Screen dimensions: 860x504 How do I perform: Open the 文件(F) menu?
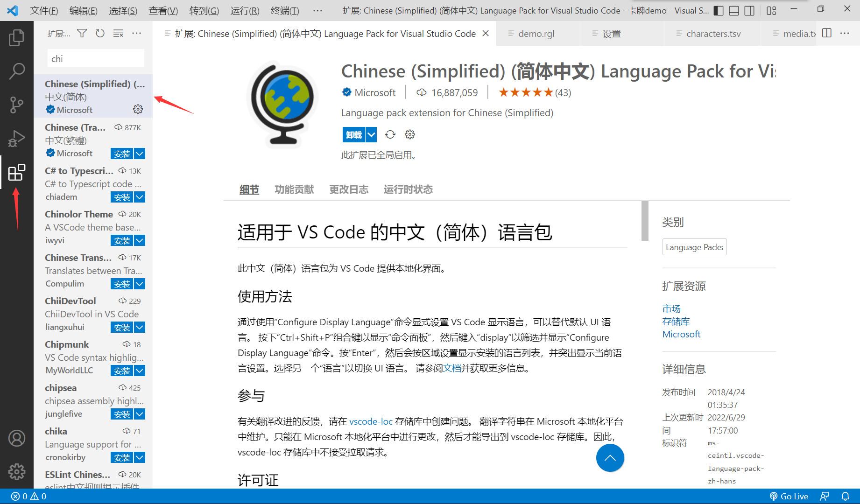tap(44, 10)
